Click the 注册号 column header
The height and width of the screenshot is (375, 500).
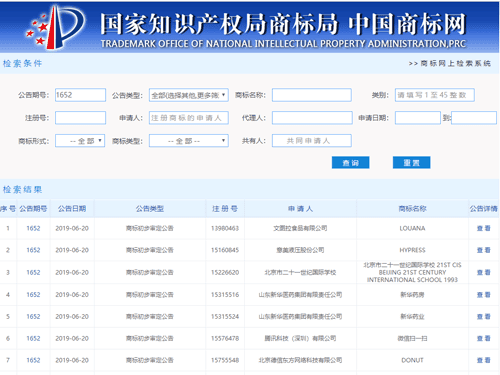(225, 209)
